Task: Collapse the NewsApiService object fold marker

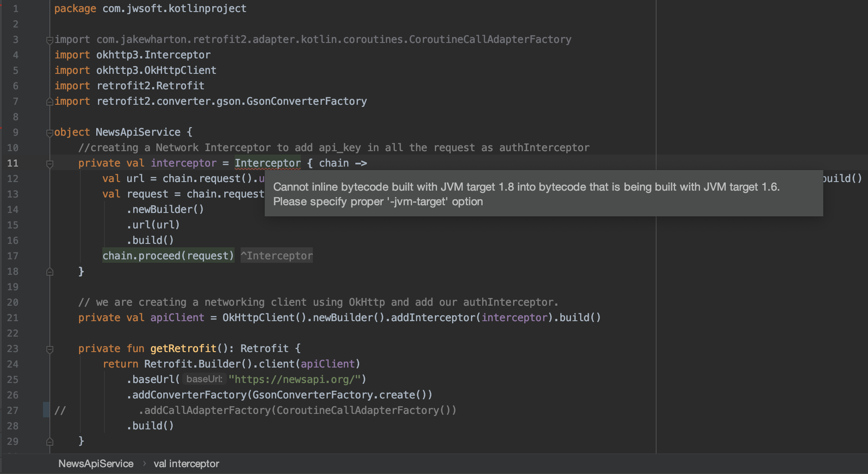Action: 49,133
